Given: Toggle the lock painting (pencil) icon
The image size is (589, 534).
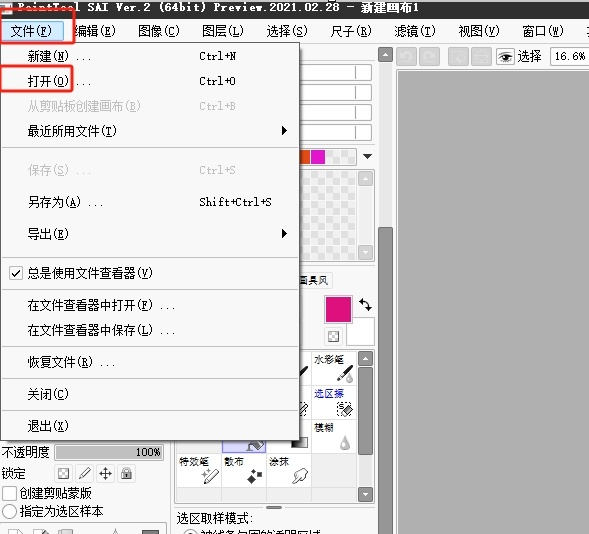Looking at the screenshot, I should click(x=85, y=474).
